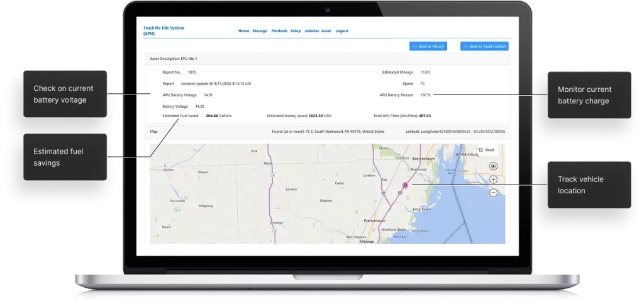The height and width of the screenshot is (301, 644).
Task: Open the Road map type selector
Action: [x=486, y=150]
